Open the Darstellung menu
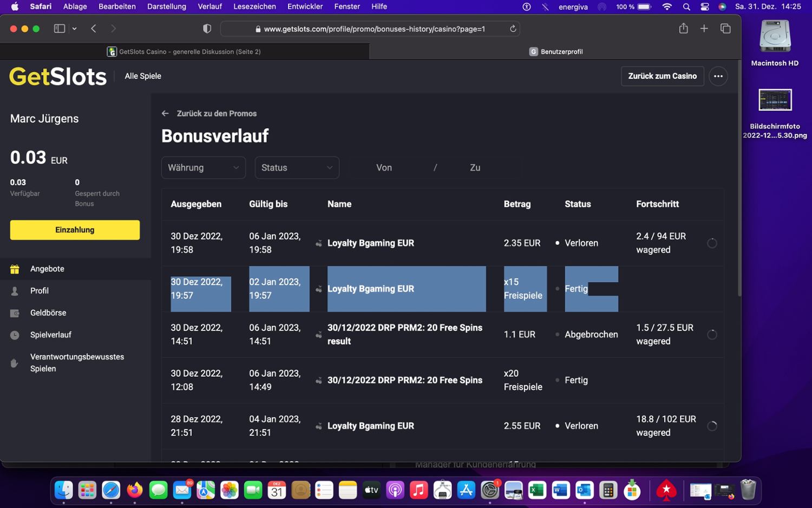 coord(167,6)
